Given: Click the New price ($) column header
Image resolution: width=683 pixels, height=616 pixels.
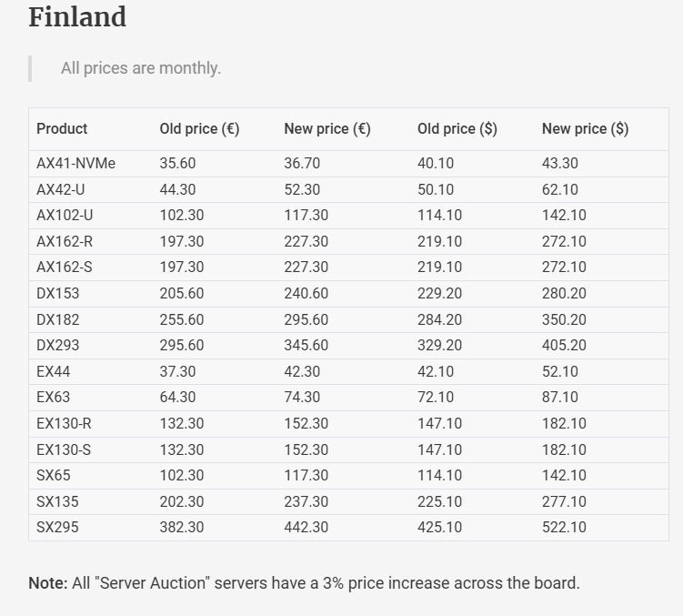Looking at the screenshot, I should (x=585, y=129).
